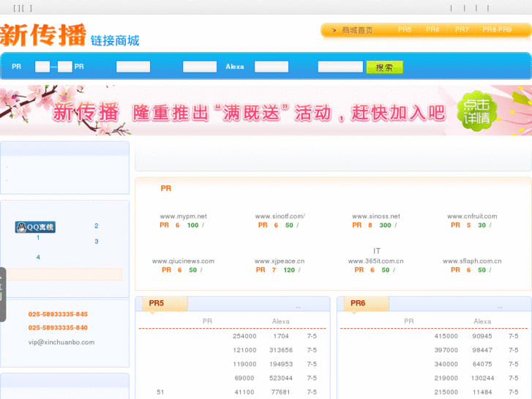The image size is (532, 399).
Task: Select the PR6 panel tab header
Action: [367, 303]
